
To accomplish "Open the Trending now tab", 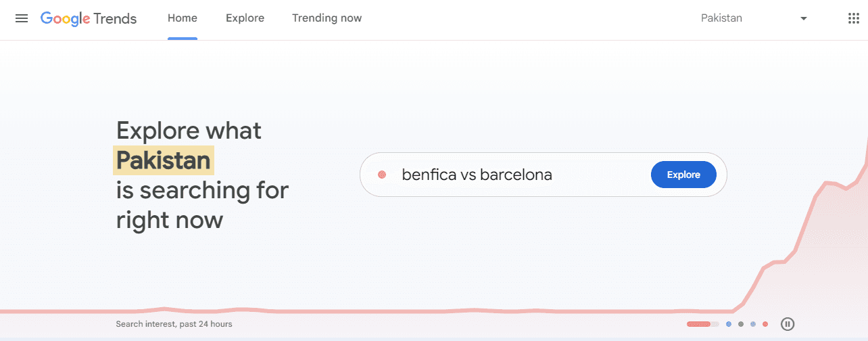I will (327, 18).
